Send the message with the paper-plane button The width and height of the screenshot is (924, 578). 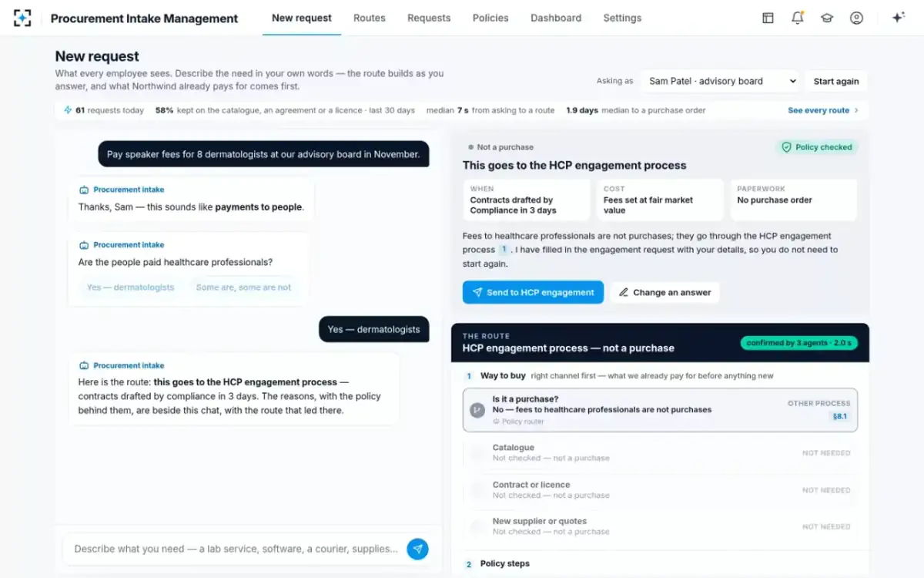click(x=417, y=549)
